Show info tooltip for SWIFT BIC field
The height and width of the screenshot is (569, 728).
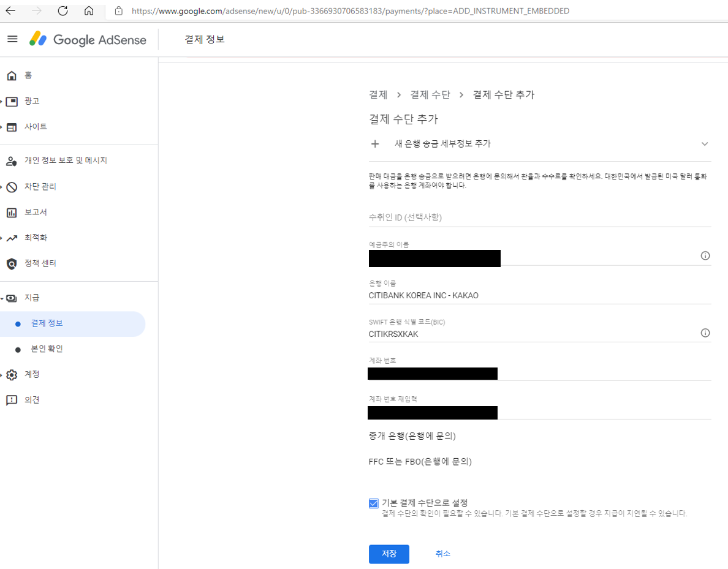[705, 333]
